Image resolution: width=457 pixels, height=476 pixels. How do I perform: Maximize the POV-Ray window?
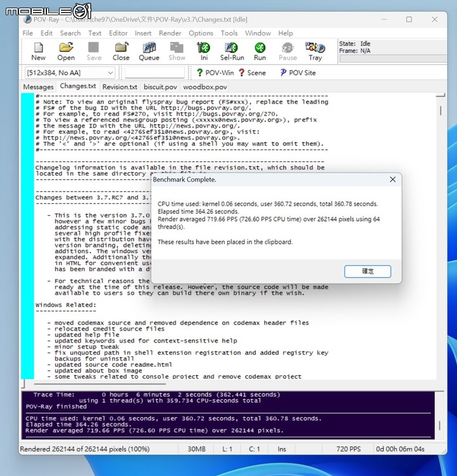409,20
